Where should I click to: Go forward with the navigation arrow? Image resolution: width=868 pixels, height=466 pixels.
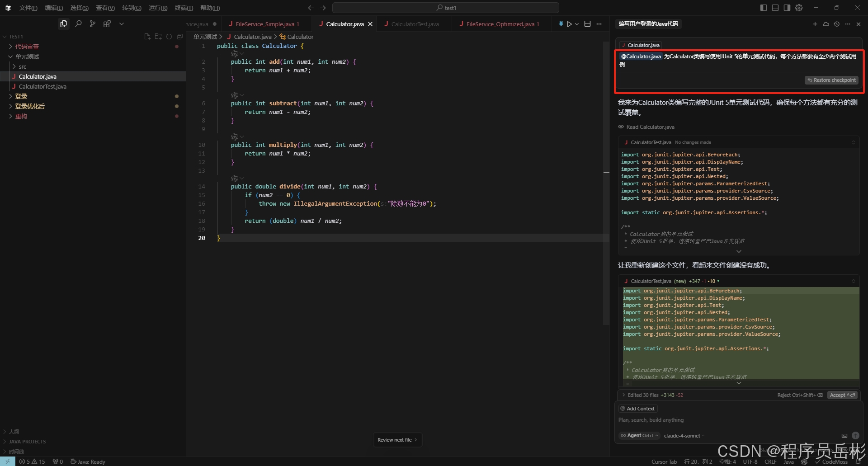tap(323, 8)
